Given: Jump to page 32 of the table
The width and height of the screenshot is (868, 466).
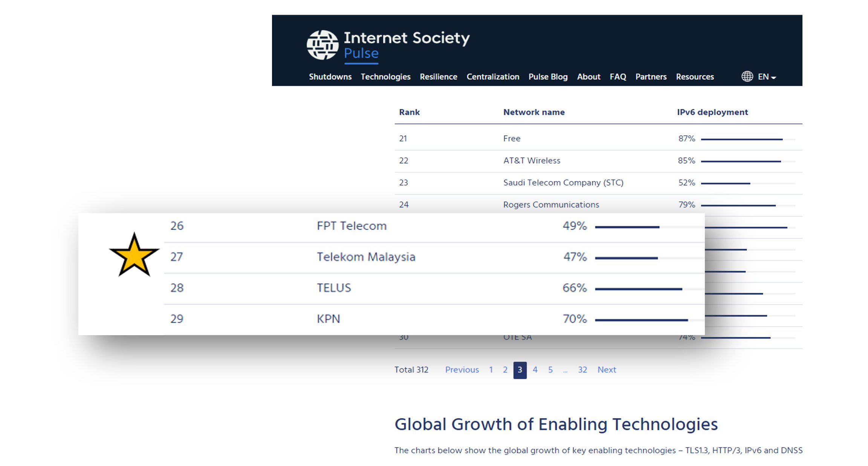Looking at the screenshot, I should [x=582, y=370].
